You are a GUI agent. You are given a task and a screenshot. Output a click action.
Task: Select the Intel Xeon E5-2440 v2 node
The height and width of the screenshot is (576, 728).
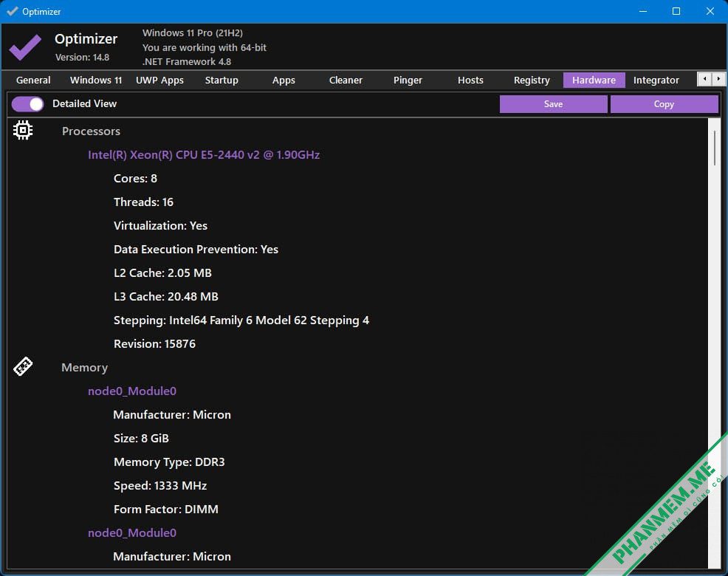[x=204, y=154]
